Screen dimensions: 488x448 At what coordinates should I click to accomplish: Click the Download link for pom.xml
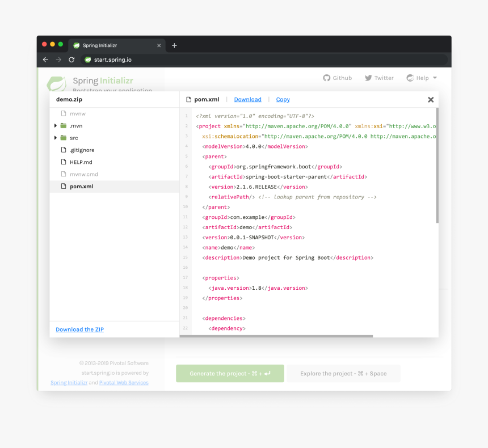click(x=247, y=99)
